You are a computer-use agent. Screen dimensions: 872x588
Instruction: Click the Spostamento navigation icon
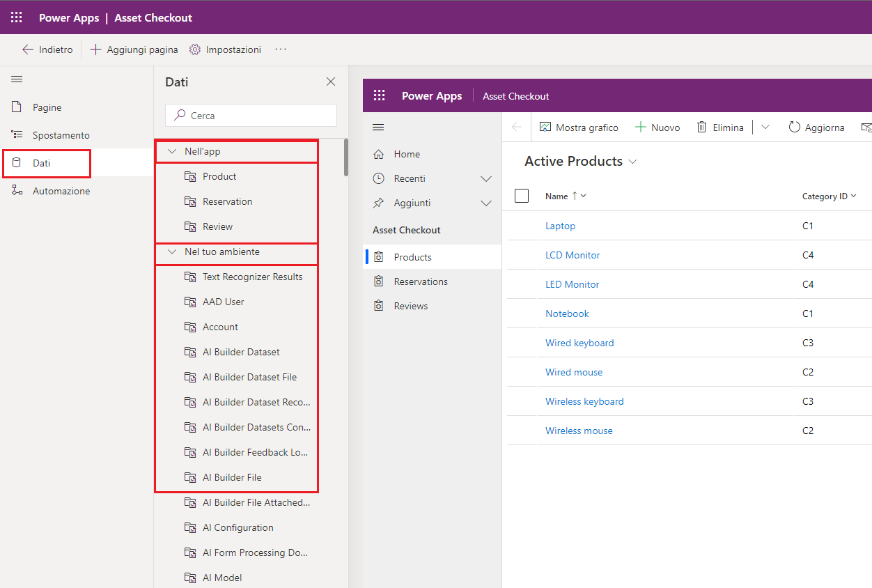pyautogui.click(x=17, y=135)
